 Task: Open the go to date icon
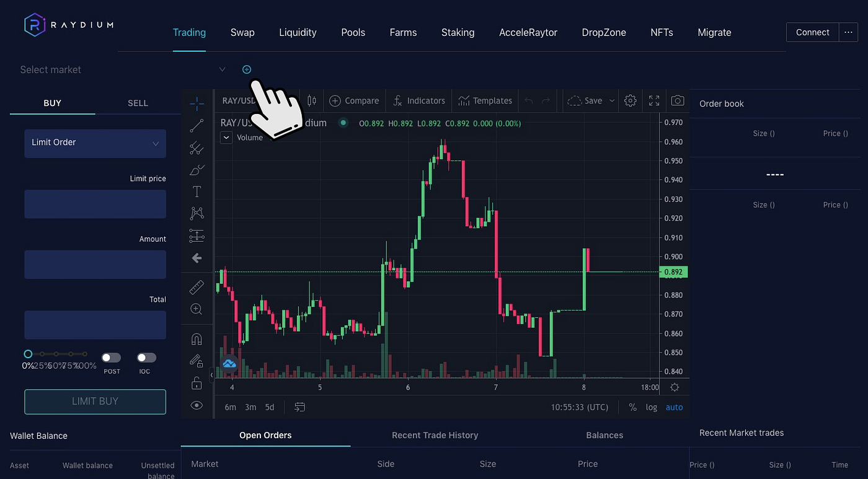(300, 407)
